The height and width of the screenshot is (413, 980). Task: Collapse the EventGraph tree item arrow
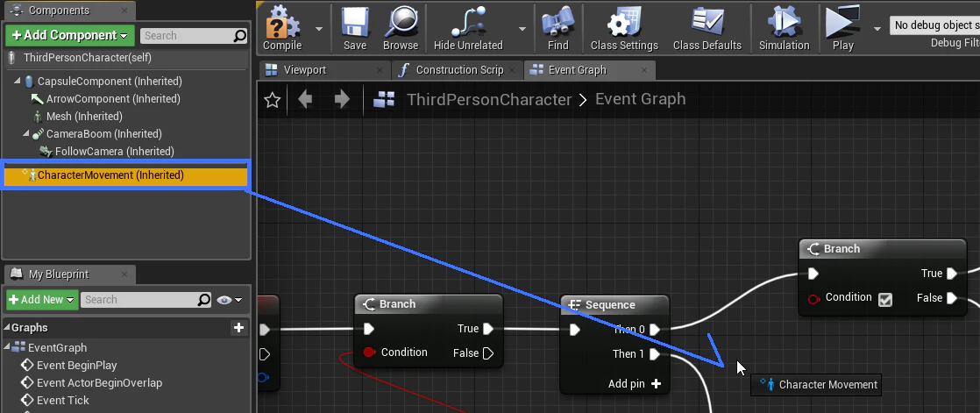[x=8, y=347]
